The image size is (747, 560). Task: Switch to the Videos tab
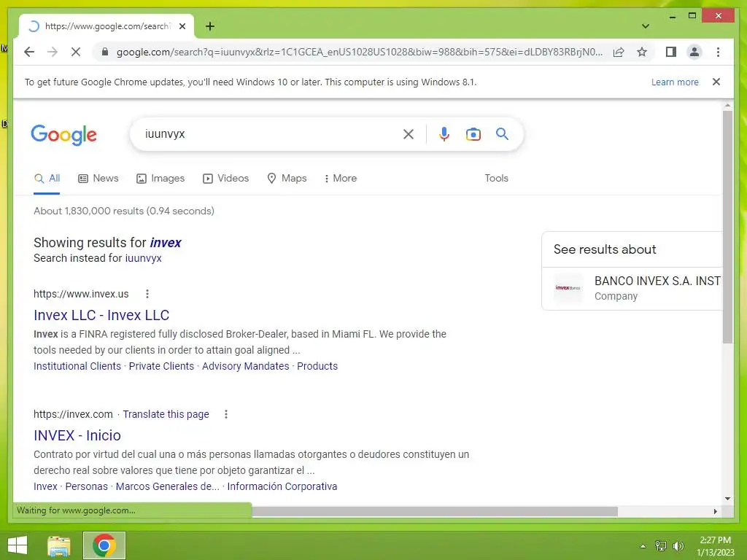tap(226, 179)
